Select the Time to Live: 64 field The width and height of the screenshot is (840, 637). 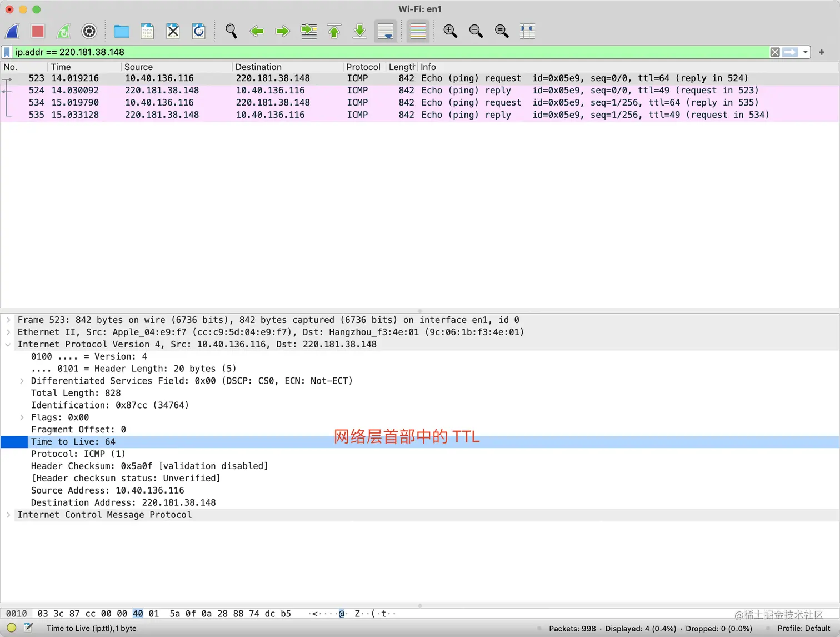(420, 442)
